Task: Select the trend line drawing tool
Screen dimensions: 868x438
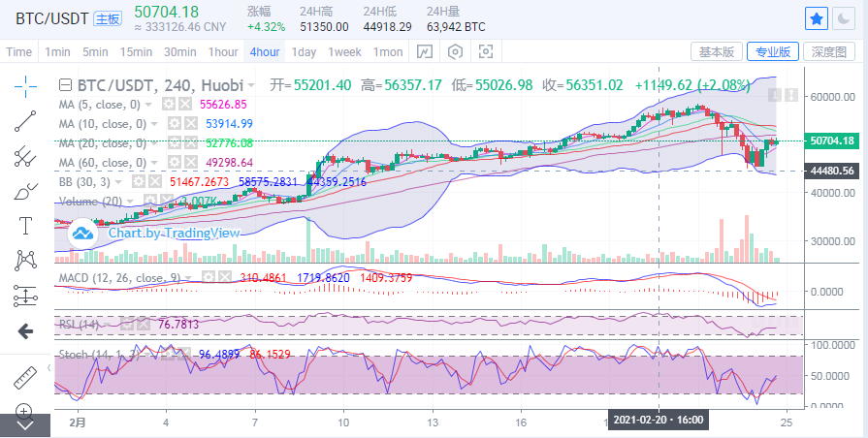Action: (x=25, y=121)
